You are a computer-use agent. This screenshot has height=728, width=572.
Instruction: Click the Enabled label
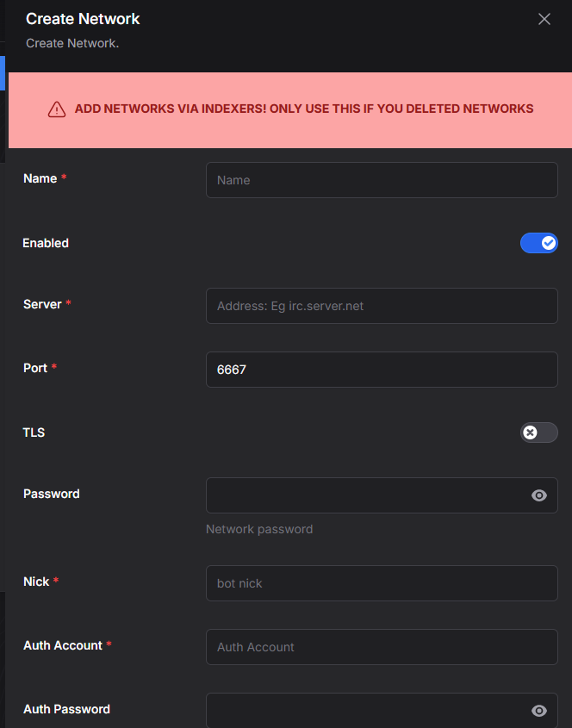46,243
